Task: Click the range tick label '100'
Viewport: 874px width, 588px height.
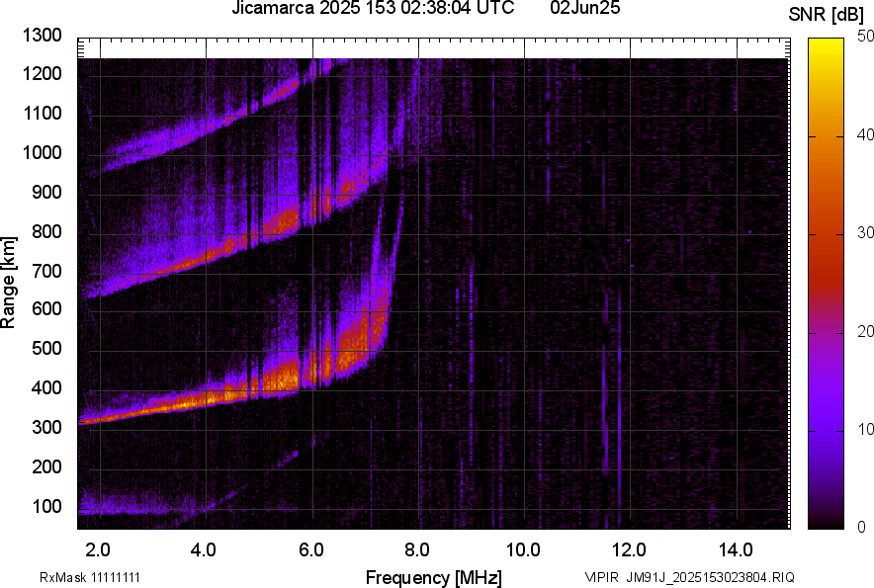Action: (46, 506)
